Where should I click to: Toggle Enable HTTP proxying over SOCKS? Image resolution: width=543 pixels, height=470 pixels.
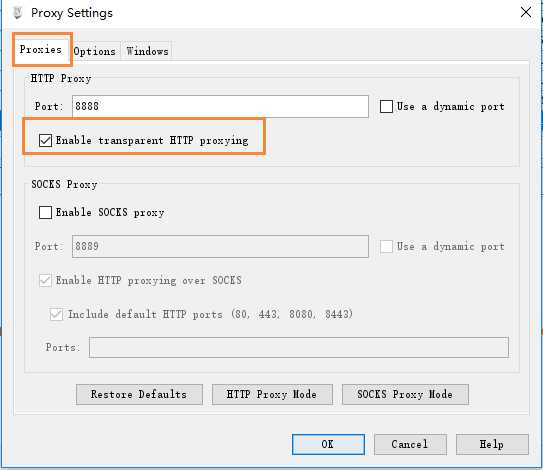pos(45,280)
